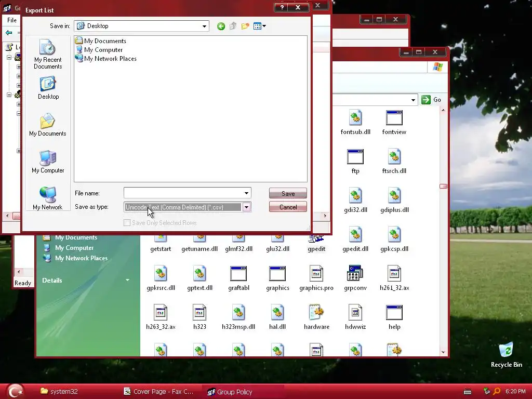Click the Save button
This screenshot has height=399, width=532.
pos(288,193)
